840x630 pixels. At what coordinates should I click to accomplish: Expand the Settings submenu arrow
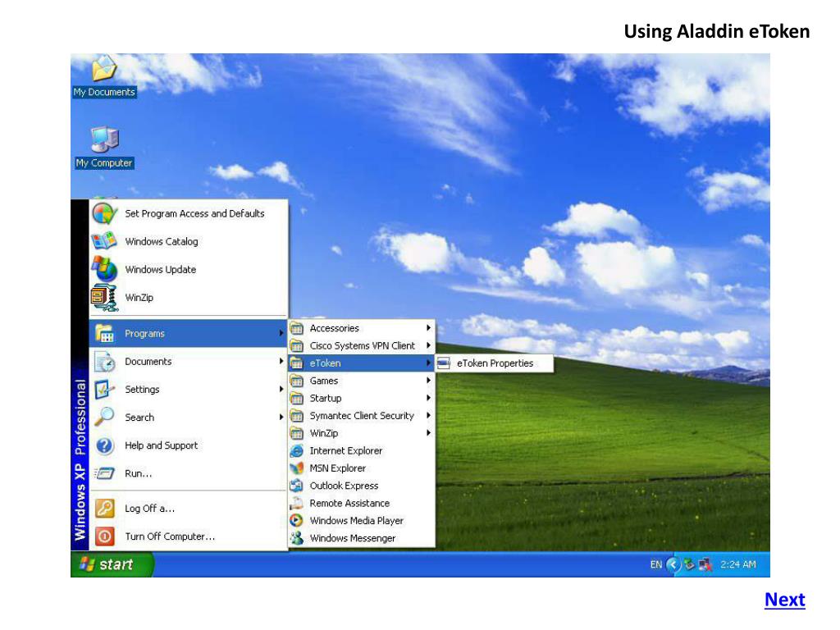281,390
